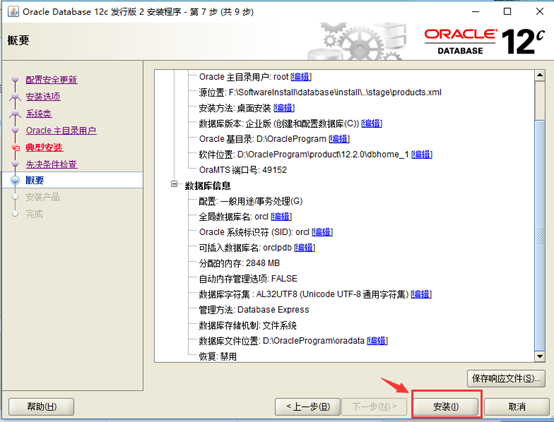
Task: Jump to Oracle 主目录用户 step
Action: pos(61,130)
